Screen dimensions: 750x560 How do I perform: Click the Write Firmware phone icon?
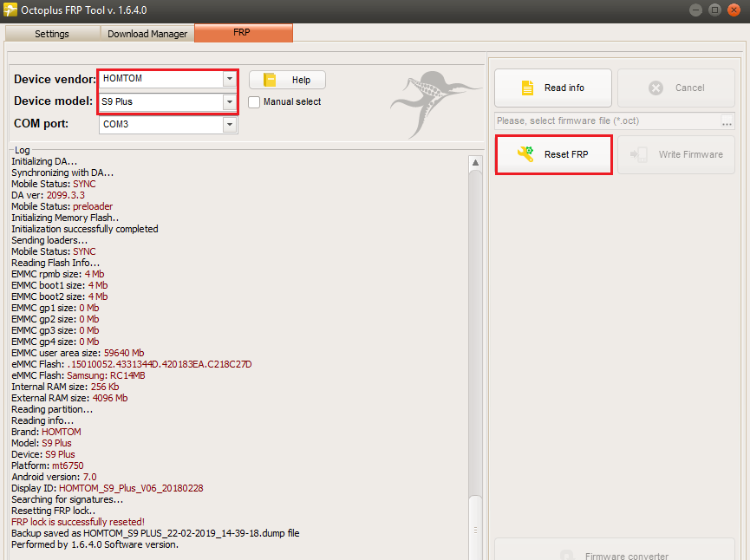[x=638, y=154]
